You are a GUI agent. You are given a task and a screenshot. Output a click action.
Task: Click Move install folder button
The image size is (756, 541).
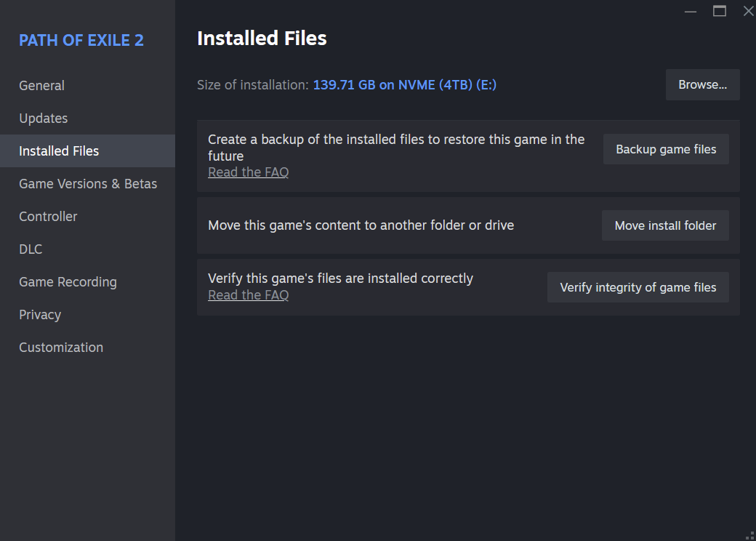665,225
